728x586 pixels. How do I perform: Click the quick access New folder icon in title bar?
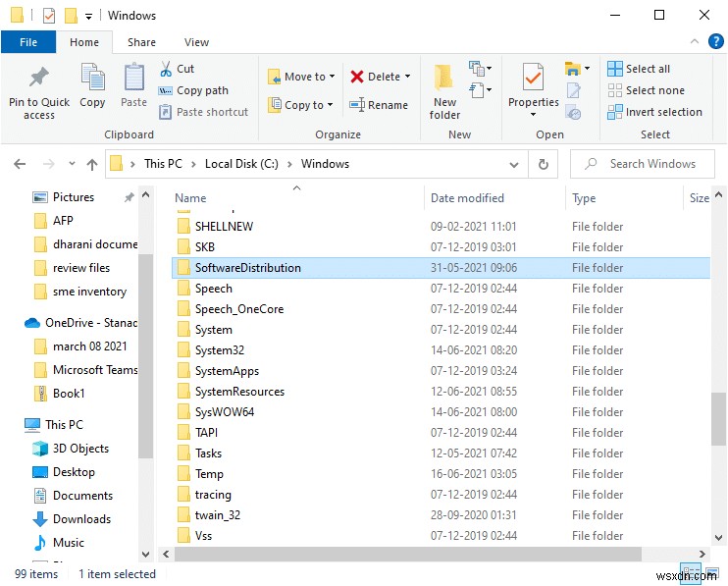point(71,16)
